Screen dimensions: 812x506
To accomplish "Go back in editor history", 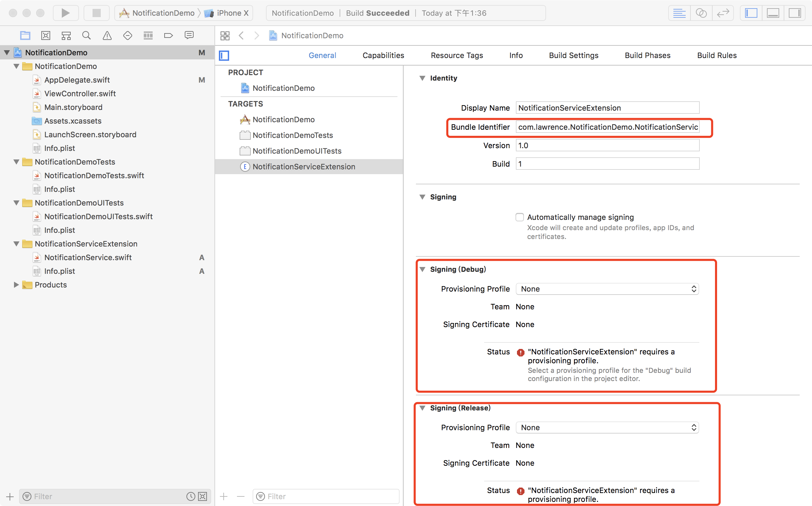I will pyautogui.click(x=241, y=36).
